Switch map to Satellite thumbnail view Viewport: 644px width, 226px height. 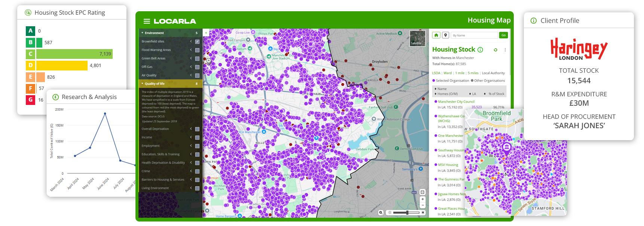[418, 38]
